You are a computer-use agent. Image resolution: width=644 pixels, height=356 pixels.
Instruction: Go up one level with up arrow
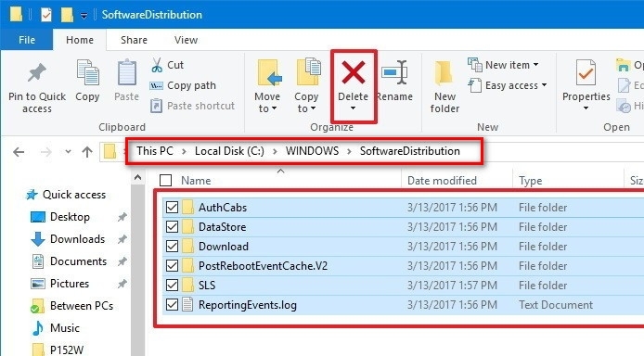click(x=87, y=152)
